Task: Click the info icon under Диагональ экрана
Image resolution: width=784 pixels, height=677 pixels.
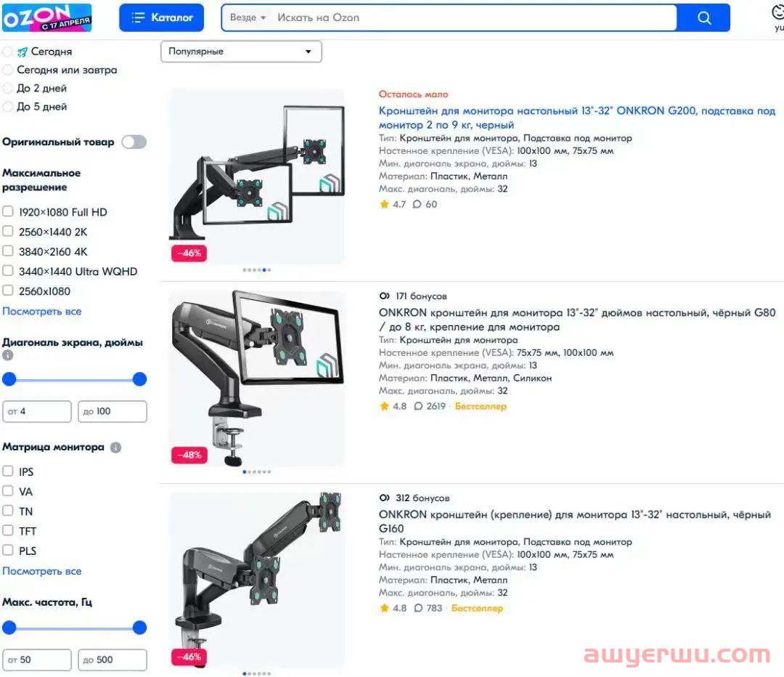Action: 7,355
